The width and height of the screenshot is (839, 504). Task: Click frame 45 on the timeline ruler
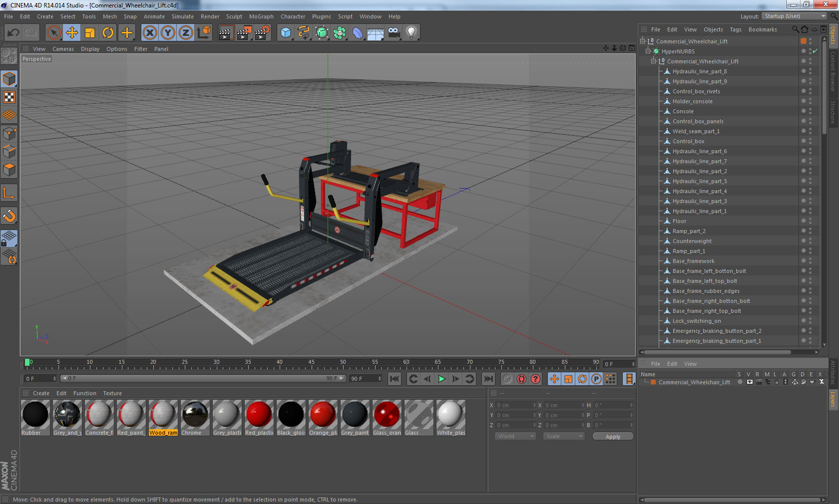click(x=311, y=362)
